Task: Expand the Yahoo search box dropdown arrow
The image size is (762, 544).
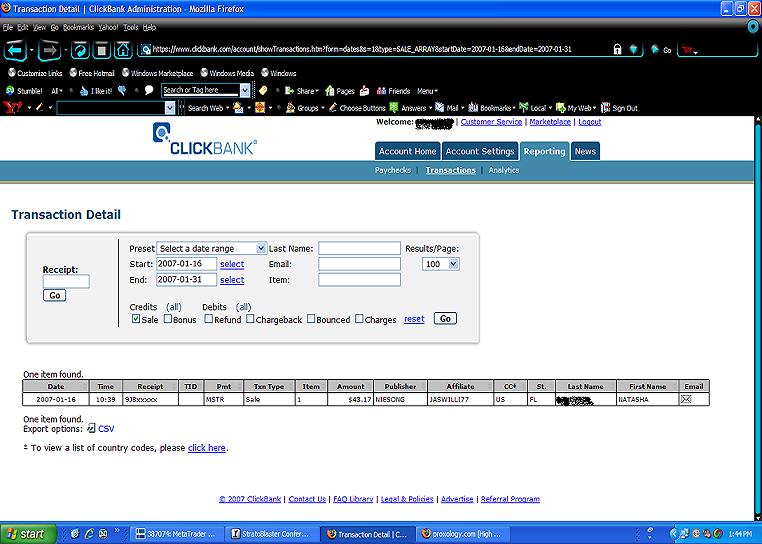Action: click(170, 108)
